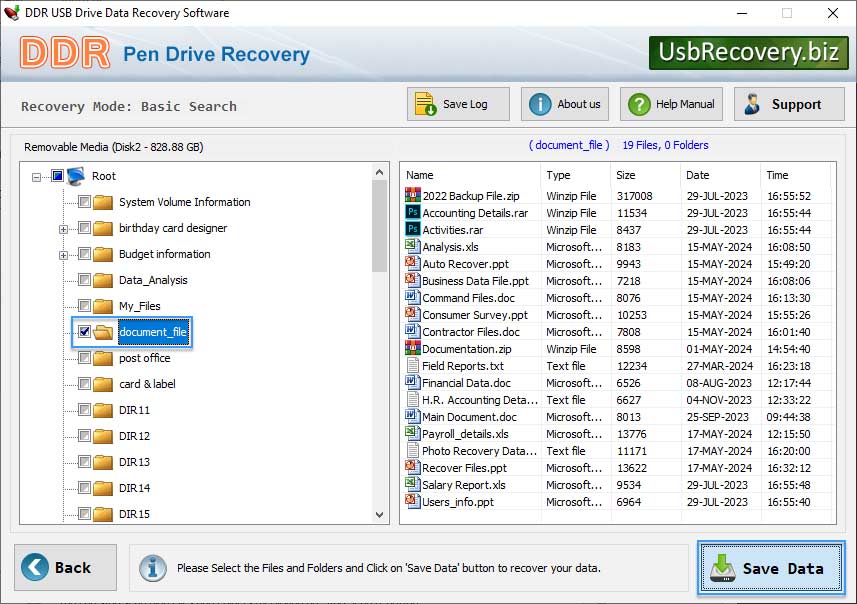Click the tree vertical scrollbar thumb
The width and height of the screenshot is (857, 604).
click(379, 226)
